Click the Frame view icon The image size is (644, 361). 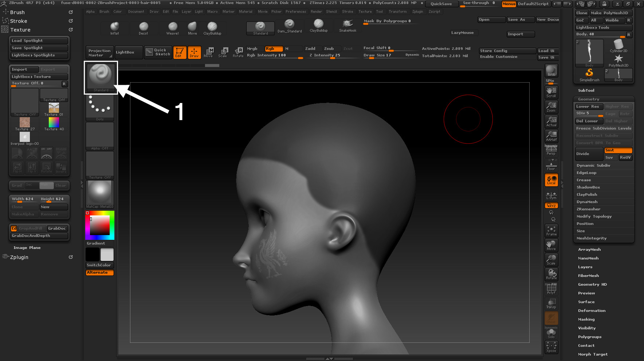[551, 231]
